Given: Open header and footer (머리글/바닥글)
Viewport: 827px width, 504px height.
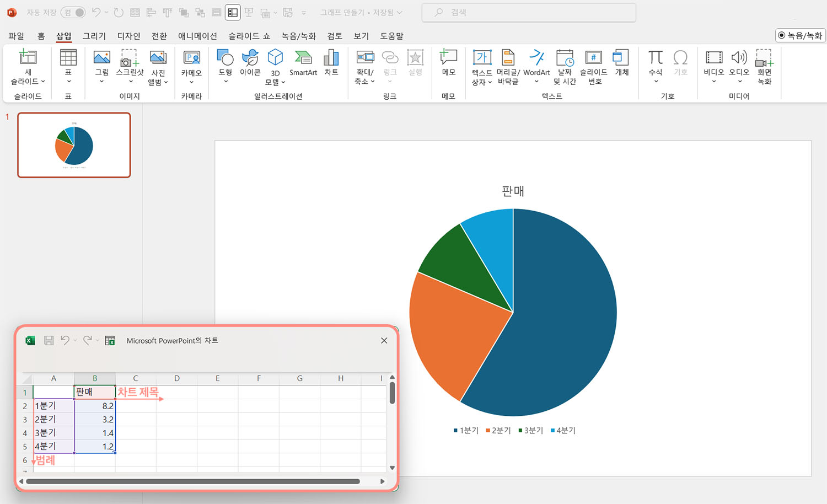Looking at the screenshot, I should point(508,66).
